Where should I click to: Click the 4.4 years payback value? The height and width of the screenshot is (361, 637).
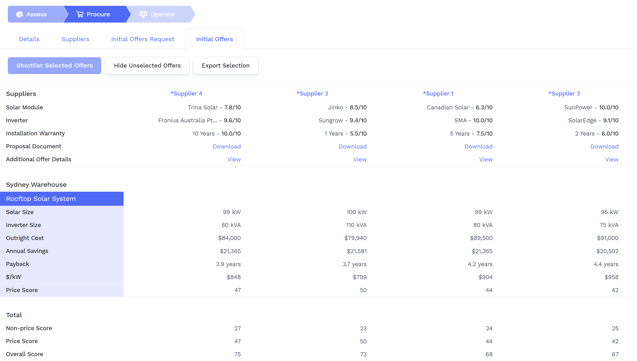(606, 264)
